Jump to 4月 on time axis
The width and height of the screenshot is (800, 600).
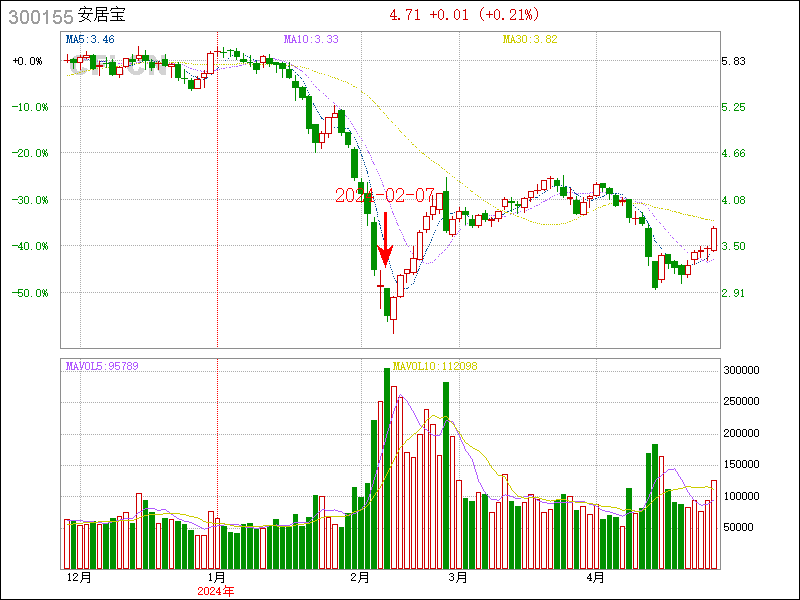pyautogui.click(x=595, y=578)
